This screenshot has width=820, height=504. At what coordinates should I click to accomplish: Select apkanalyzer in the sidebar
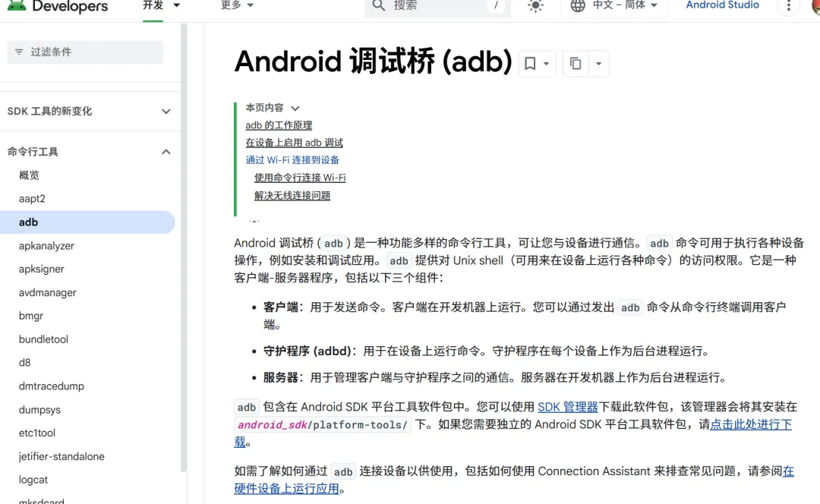(46, 246)
